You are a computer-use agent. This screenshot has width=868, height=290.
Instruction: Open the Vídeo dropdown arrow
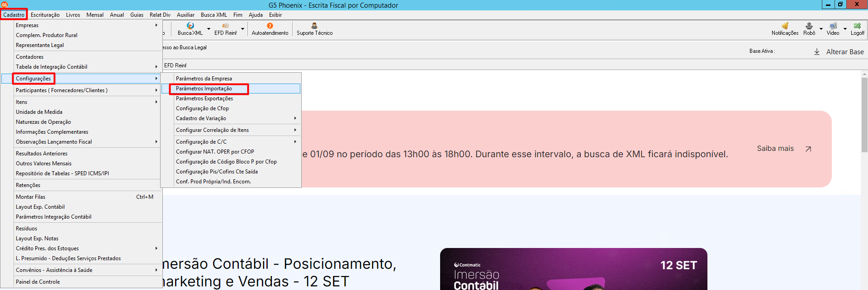point(845,28)
